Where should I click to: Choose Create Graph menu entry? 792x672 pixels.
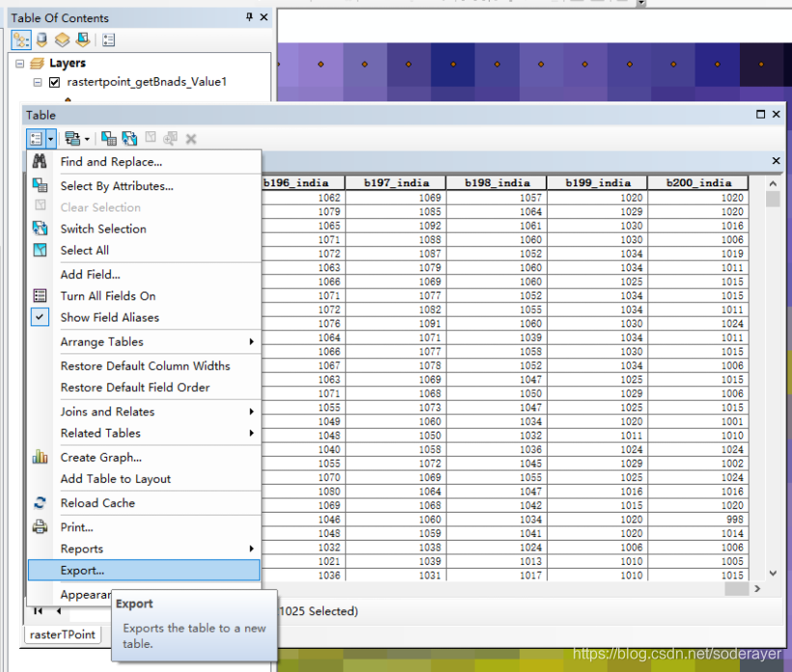pyautogui.click(x=145, y=458)
